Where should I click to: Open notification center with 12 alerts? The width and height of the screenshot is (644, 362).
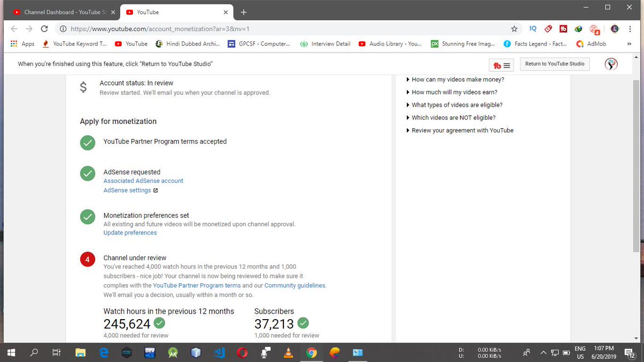pos(630,352)
